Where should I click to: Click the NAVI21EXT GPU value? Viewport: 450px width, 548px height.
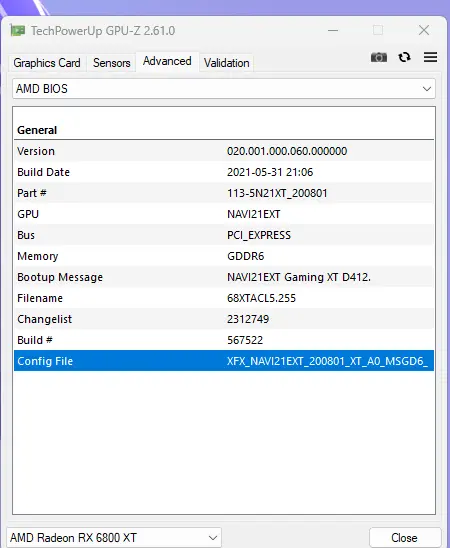pos(254,214)
